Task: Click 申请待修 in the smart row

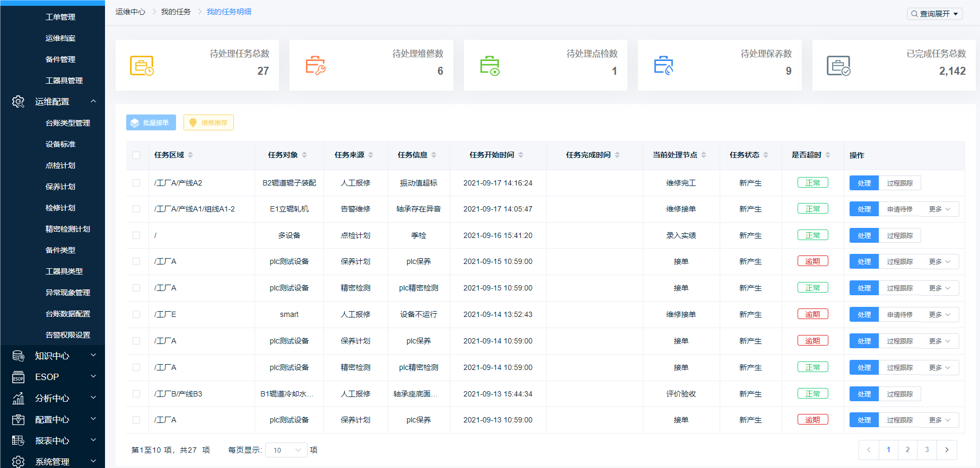Action: (900, 314)
